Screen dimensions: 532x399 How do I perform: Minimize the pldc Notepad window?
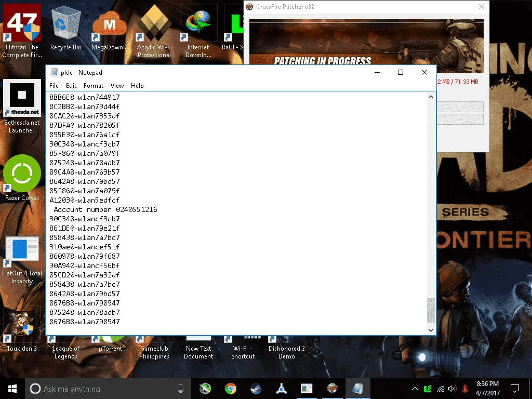click(377, 72)
